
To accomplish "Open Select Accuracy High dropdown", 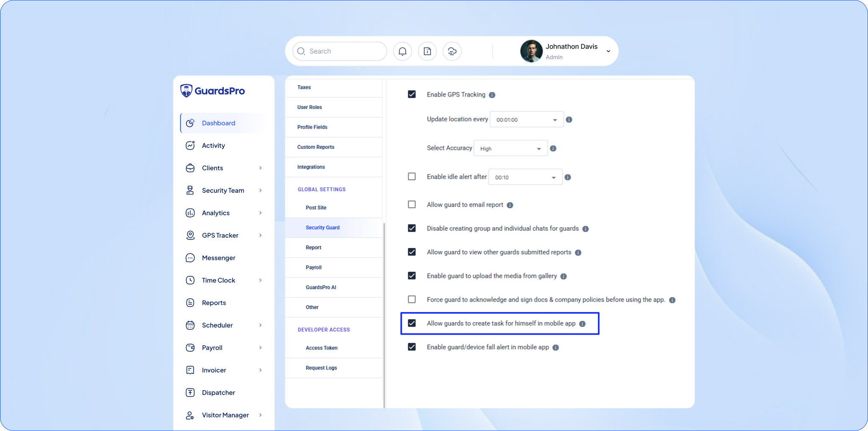I will coord(511,148).
